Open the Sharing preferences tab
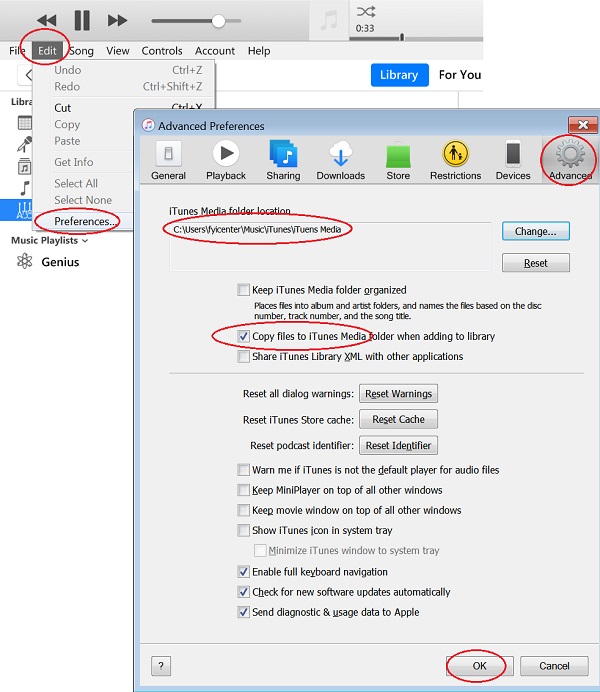Image resolution: width=600 pixels, height=692 pixels. [x=283, y=161]
